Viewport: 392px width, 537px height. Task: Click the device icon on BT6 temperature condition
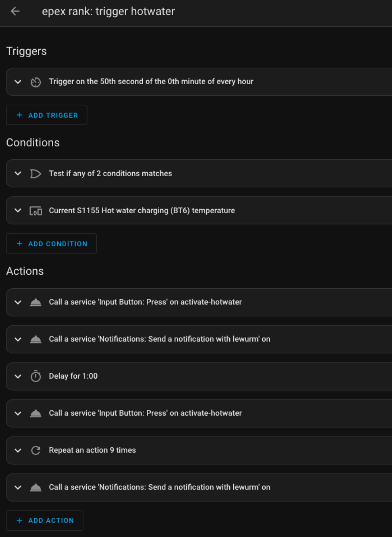click(x=36, y=211)
